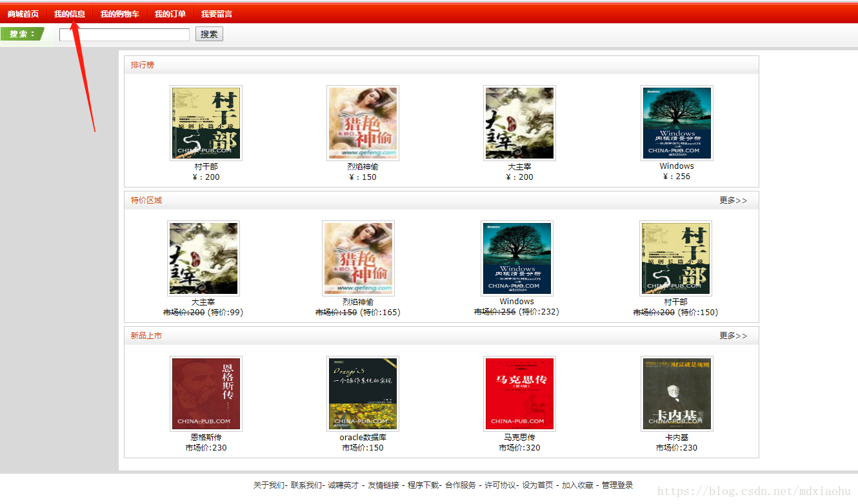
Task: Click Windows title text in 特价区域
Action: (517, 302)
